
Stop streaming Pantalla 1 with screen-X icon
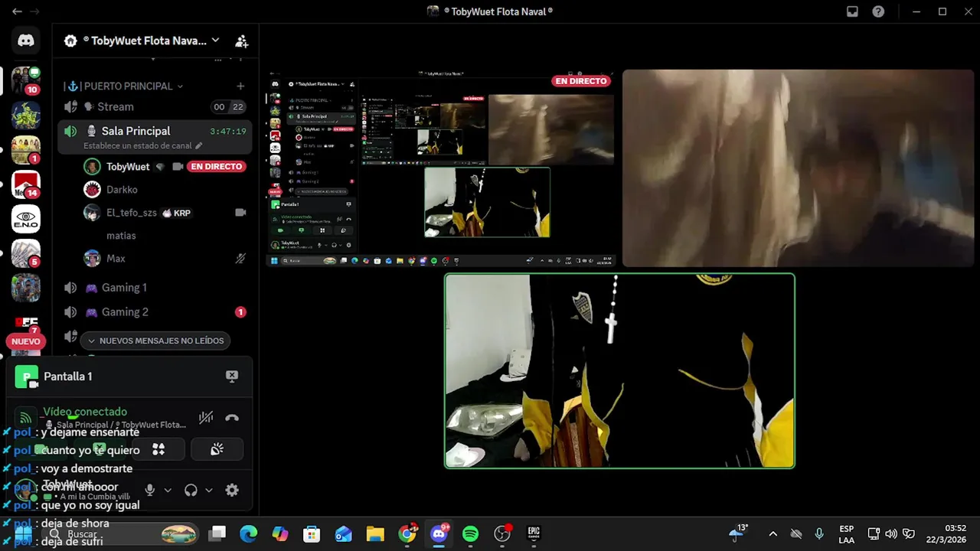(x=232, y=376)
